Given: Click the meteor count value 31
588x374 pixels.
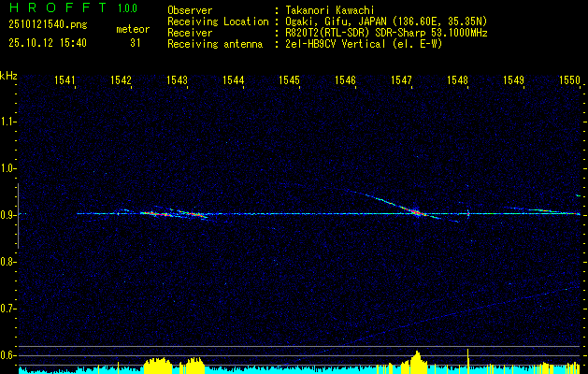Looking at the screenshot, I should [x=135, y=43].
